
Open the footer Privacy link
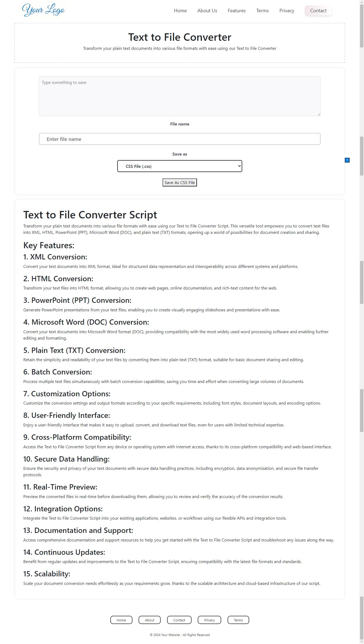209,620
